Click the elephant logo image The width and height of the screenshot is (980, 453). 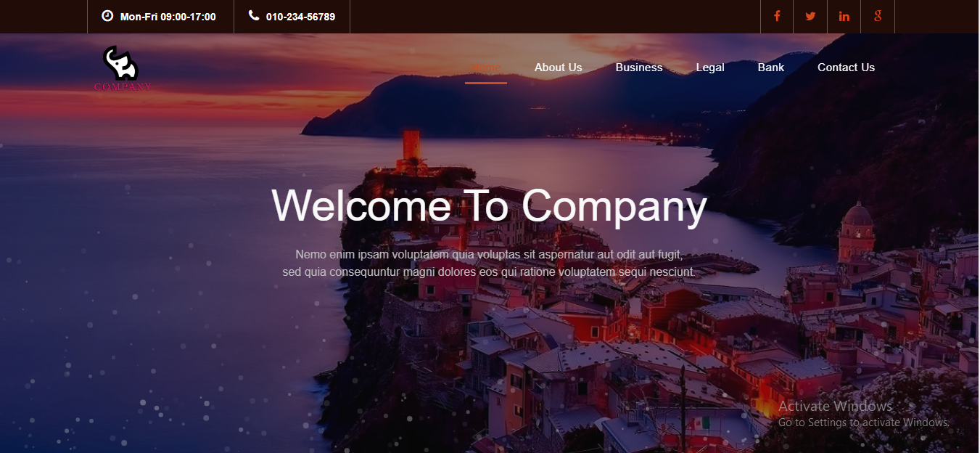[120, 63]
